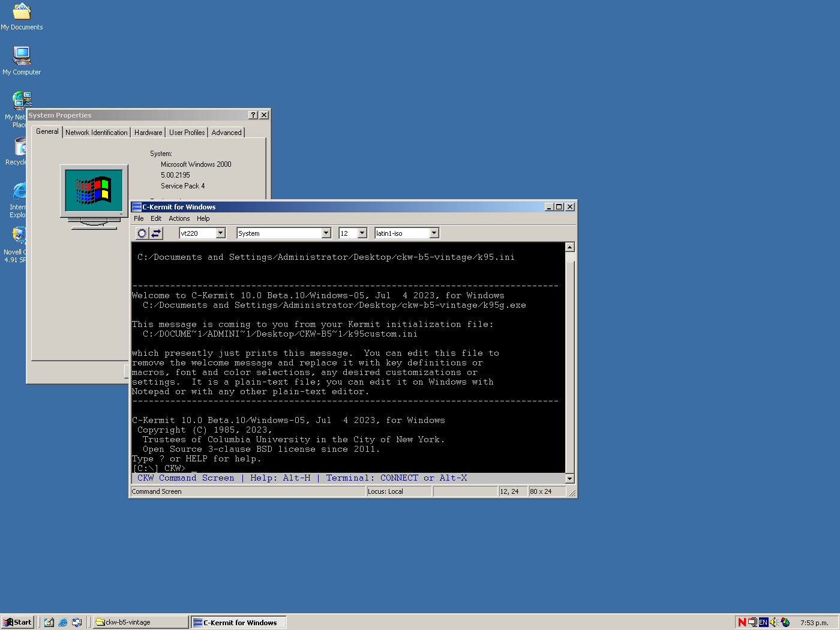Switch to ckw-b5-vintage taskbar button
The width and height of the screenshot is (840, 630).
[x=141, y=622]
